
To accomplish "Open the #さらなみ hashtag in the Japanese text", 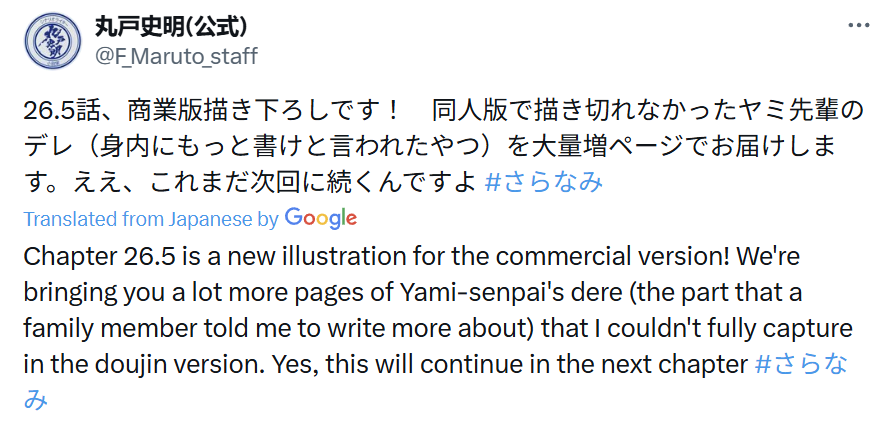I will point(543,182).
